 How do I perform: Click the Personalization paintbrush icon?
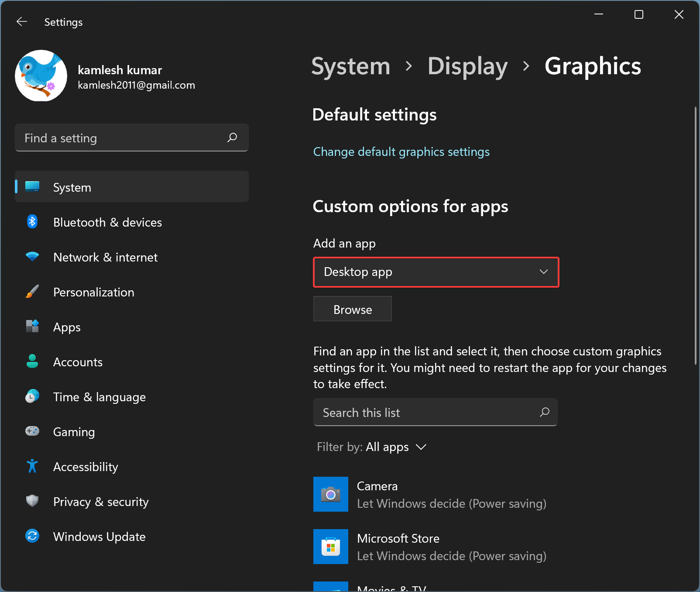click(x=32, y=292)
